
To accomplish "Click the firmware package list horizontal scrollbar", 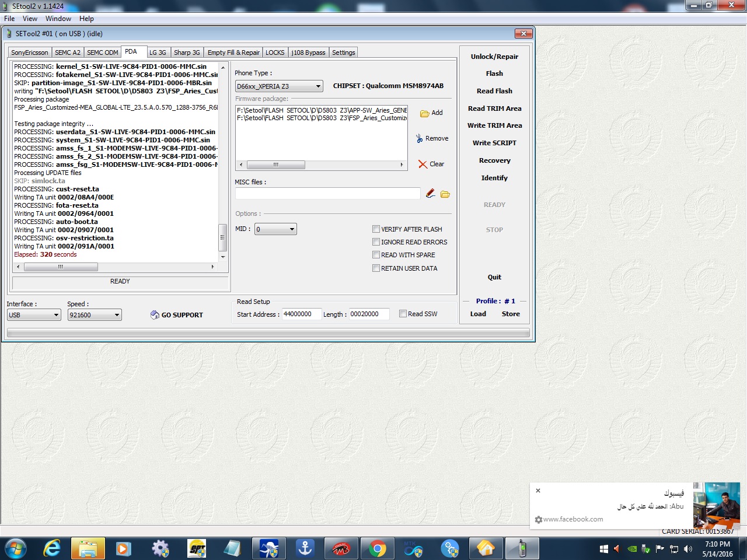I will coord(322,164).
